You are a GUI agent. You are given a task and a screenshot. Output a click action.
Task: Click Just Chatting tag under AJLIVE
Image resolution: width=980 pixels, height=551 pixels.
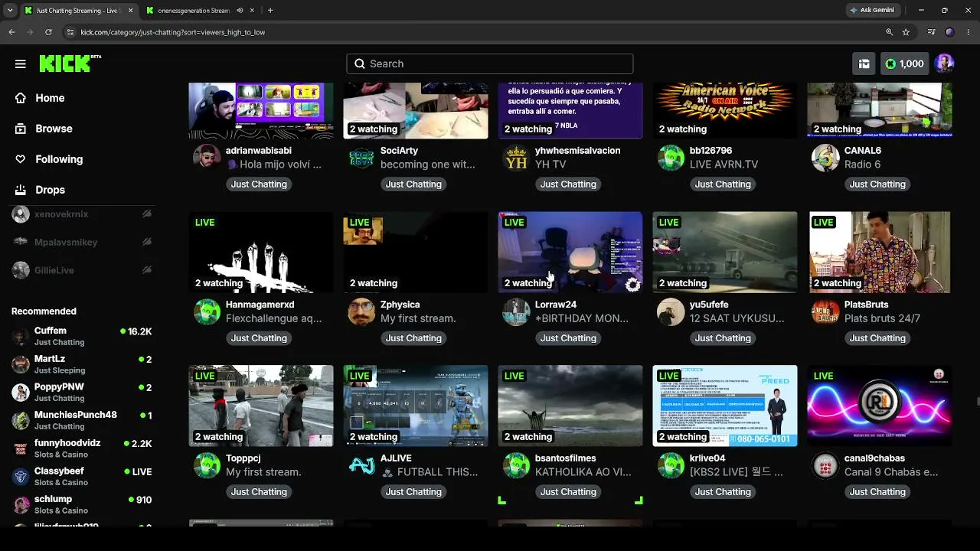point(413,492)
